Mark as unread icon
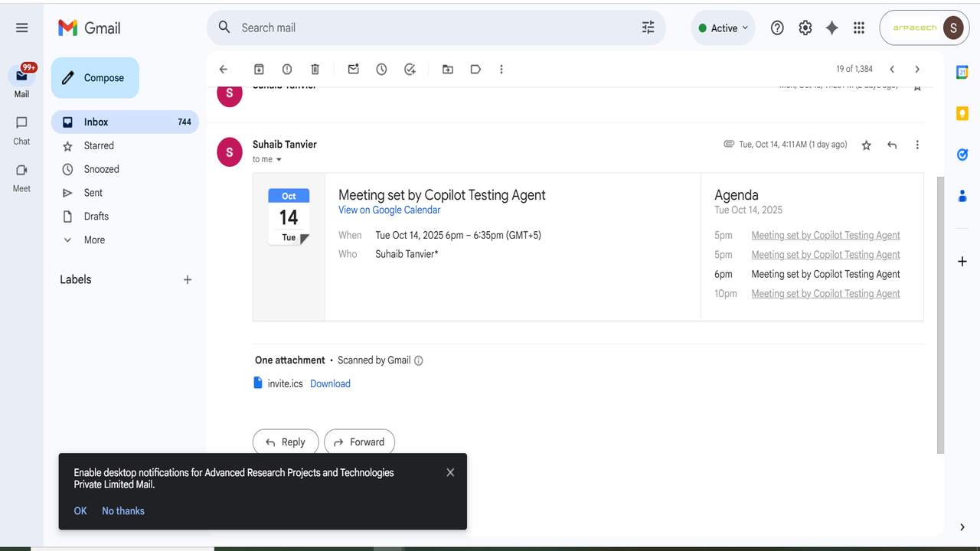Screen dimensions: 980x551 click(353, 70)
